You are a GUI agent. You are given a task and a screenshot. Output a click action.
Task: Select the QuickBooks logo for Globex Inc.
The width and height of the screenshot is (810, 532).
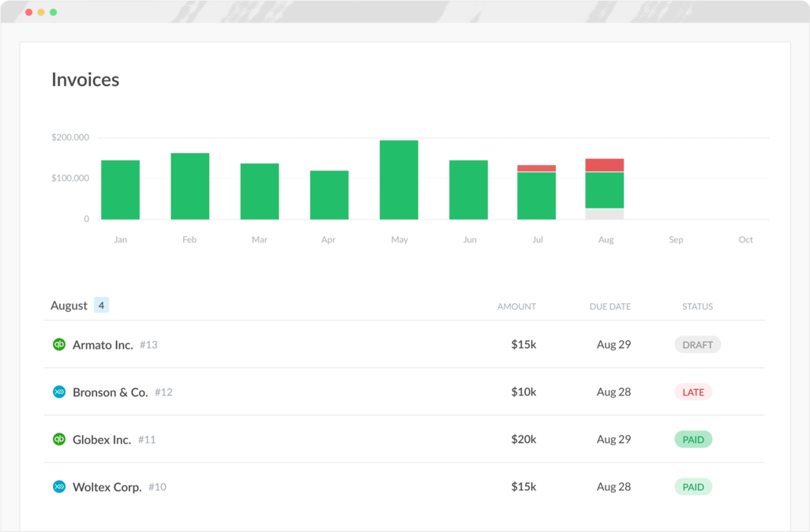(58, 440)
